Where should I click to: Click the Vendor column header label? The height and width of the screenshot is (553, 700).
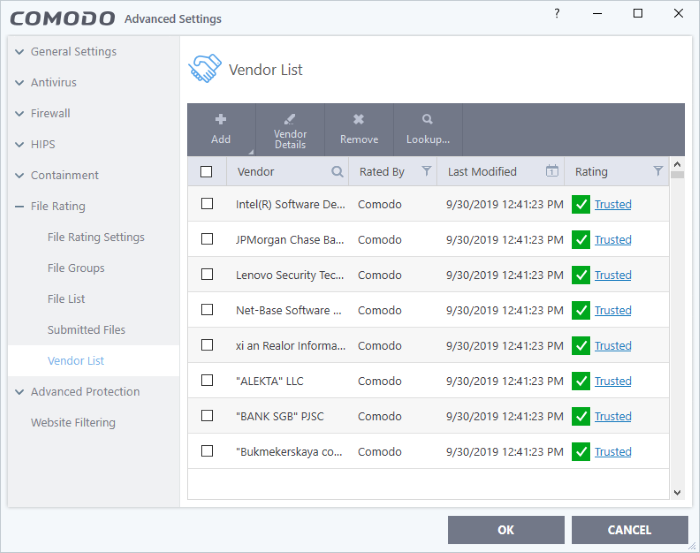pyautogui.click(x=256, y=172)
